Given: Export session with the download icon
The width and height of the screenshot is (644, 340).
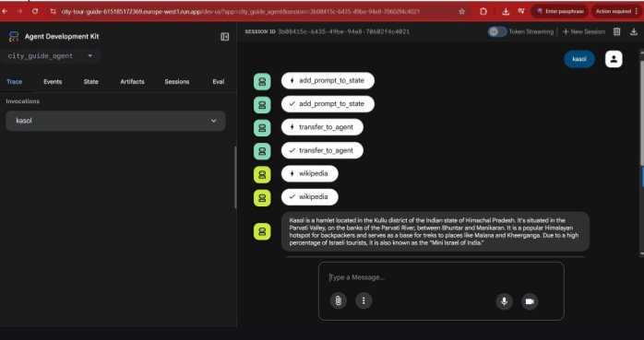Looking at the screenshot, I should point(634,31).
